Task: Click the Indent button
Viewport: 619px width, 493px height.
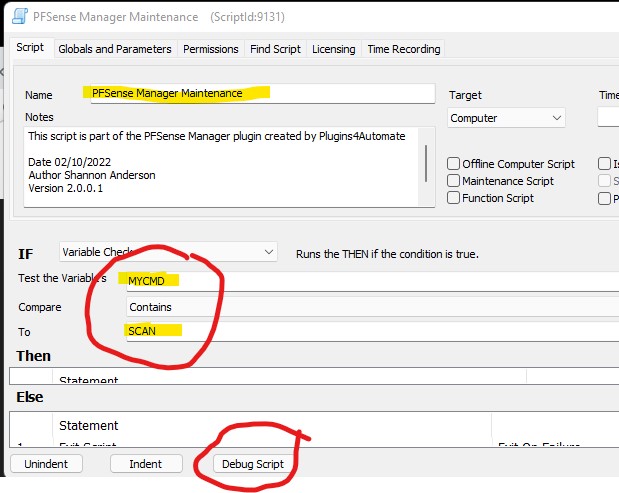Action: point(145,464)
